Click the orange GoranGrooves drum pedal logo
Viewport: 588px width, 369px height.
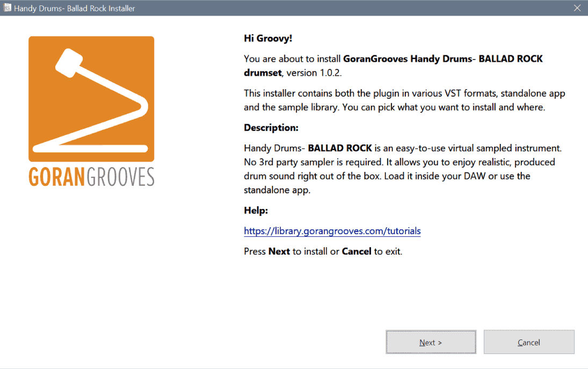coord(91,99)
